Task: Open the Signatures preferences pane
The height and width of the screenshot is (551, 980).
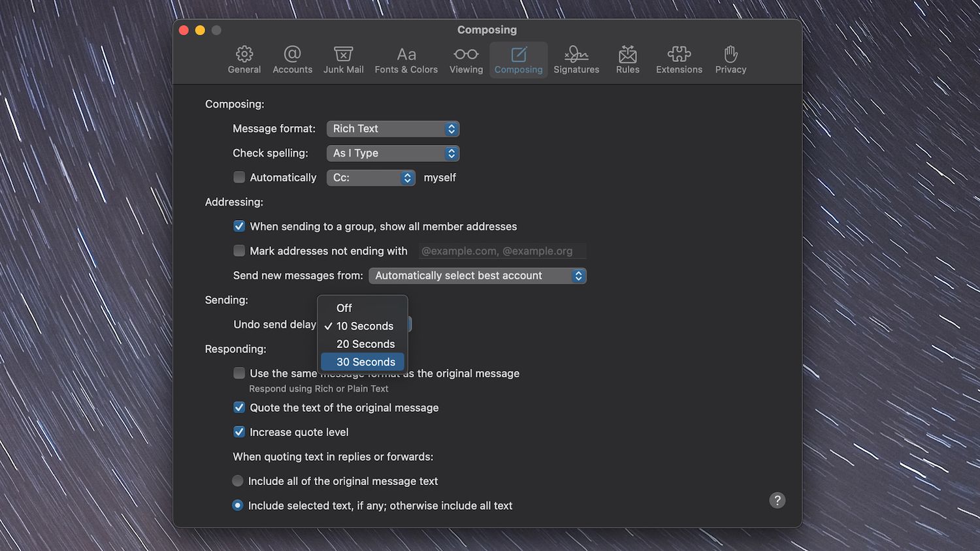Action: point(576,60)
